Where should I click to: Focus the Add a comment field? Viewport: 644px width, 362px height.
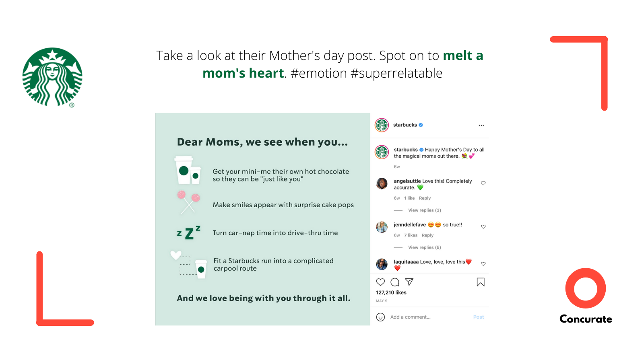click(429, 317)
